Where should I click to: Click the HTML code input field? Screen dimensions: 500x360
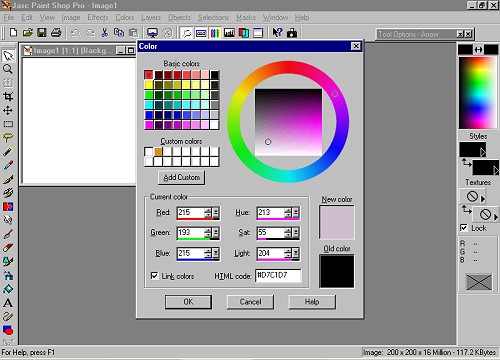[278, 276]
